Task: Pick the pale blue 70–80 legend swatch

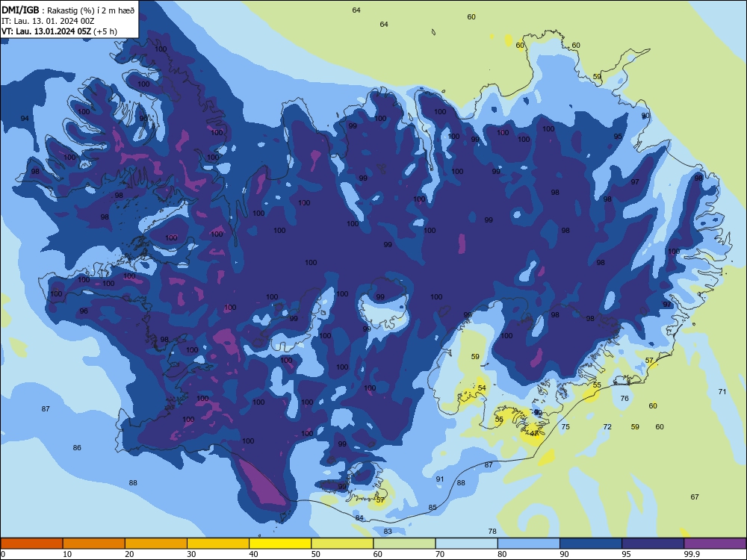Action: 466,544
